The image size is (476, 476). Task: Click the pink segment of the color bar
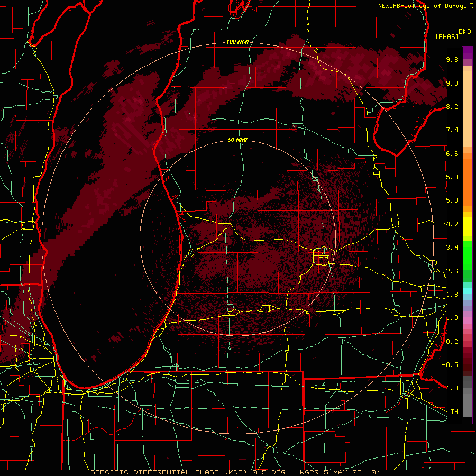467,321
